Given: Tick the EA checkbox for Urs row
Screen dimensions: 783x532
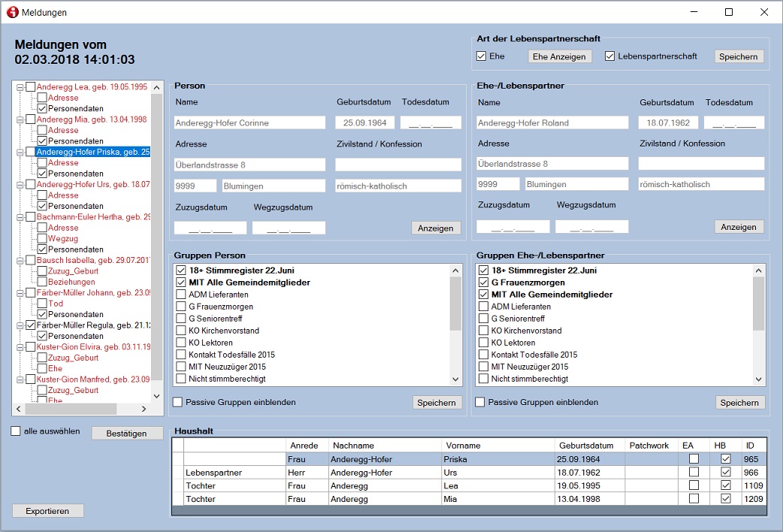Looking at the screenshot, I should [694, 473].
